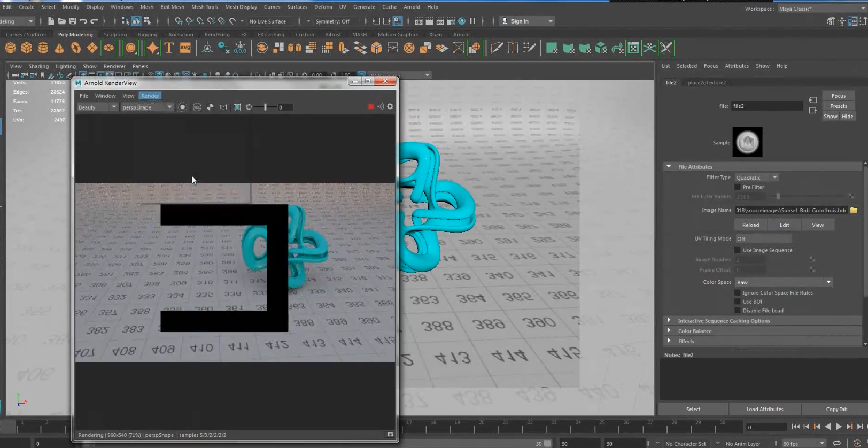Screen dimensions: 868x448
Task: Click the 1:1 zoom icon in RenderView
Action: [x=223, y=107]
